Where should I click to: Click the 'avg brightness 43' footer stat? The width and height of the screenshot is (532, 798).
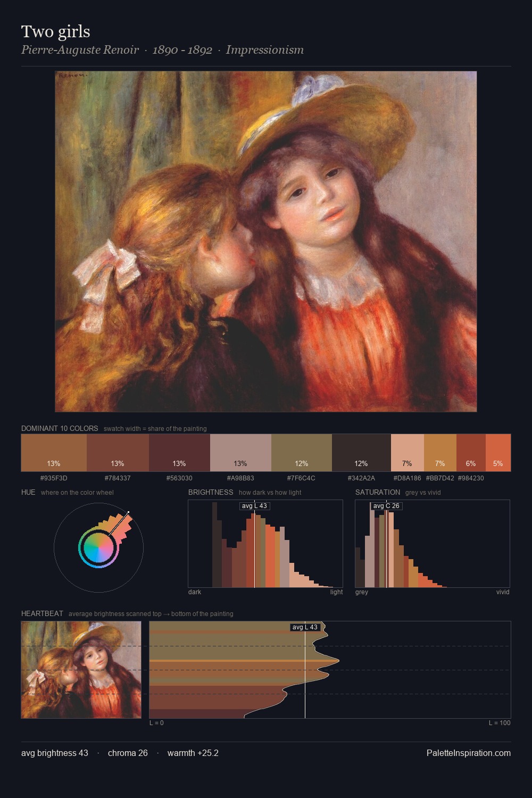tap(55, 753)
